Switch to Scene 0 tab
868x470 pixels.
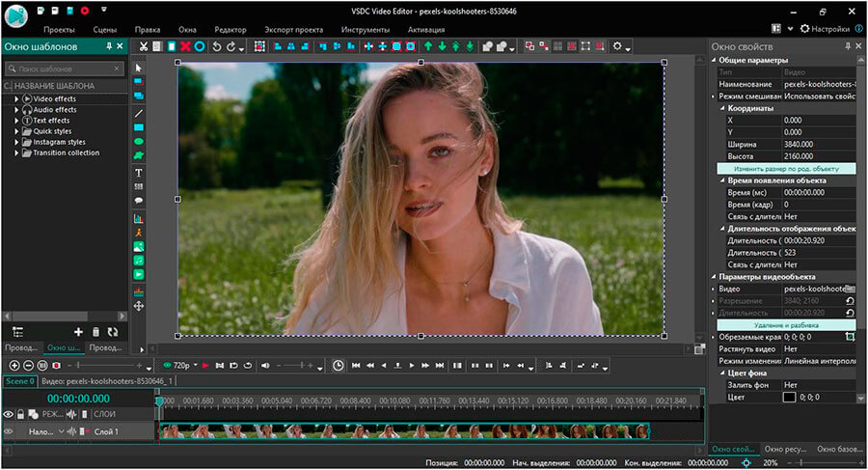[20, 381]
